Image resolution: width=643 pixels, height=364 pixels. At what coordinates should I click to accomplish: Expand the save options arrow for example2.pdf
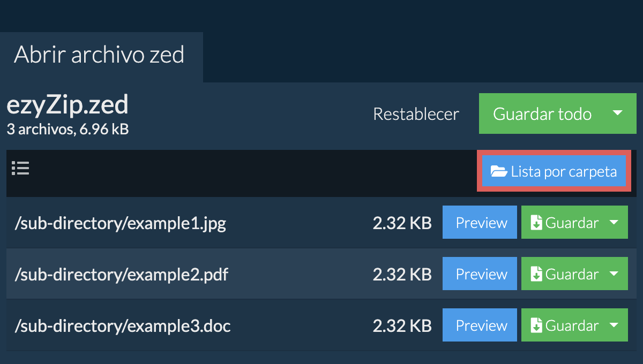(x=615, y=274)
